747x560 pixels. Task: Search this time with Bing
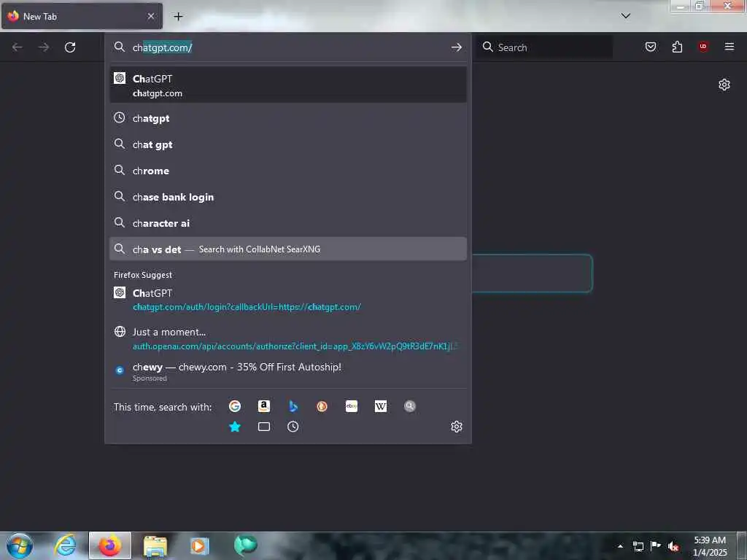(293, 406)
